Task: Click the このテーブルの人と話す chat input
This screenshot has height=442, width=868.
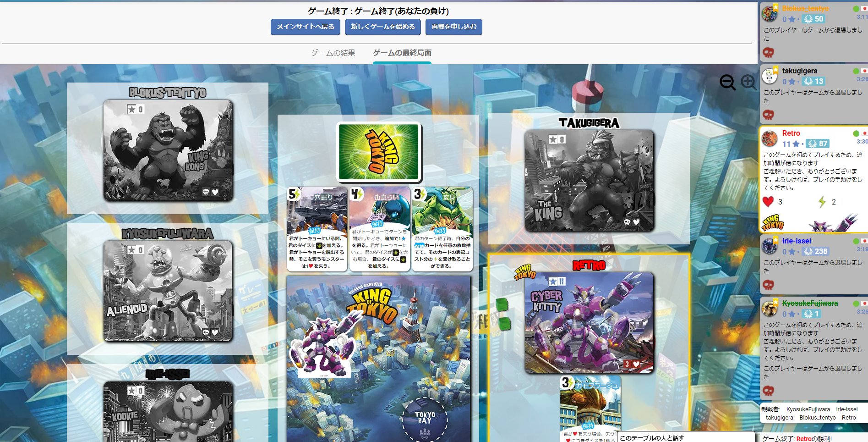Action: [686, 437]
